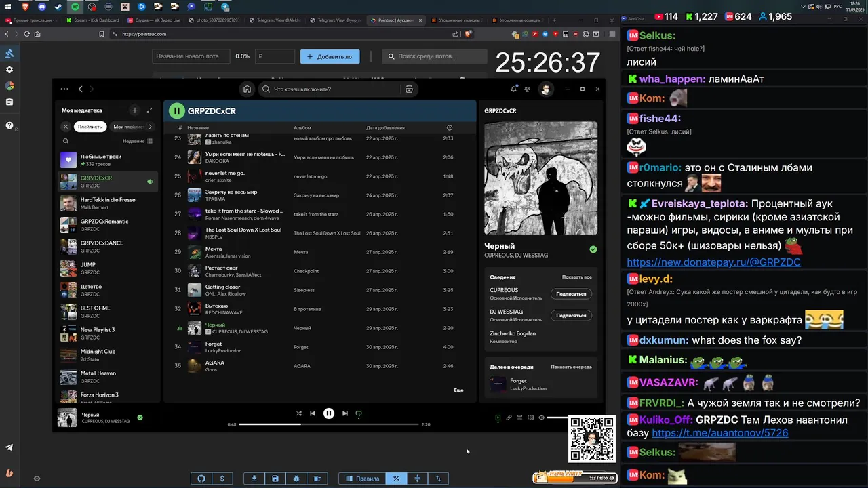Pause playback in bottom player bar
This screenshot has width=868, height=488.
(x=329, y=413)
